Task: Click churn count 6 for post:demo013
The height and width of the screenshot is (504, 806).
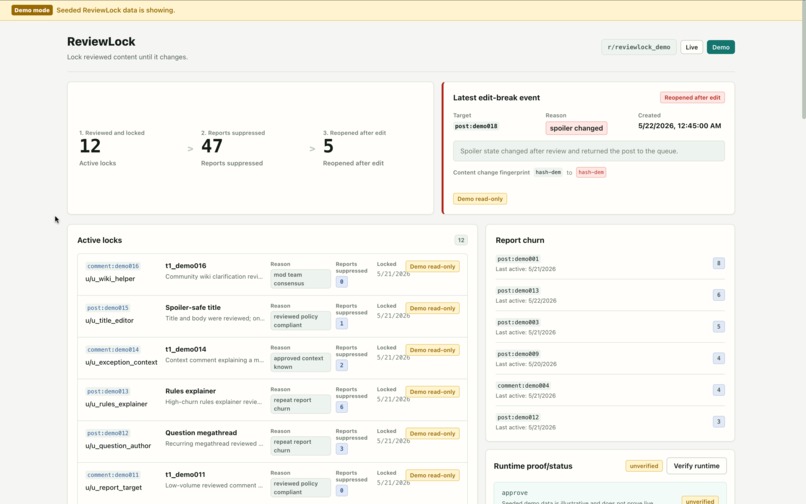Action: 719,295
